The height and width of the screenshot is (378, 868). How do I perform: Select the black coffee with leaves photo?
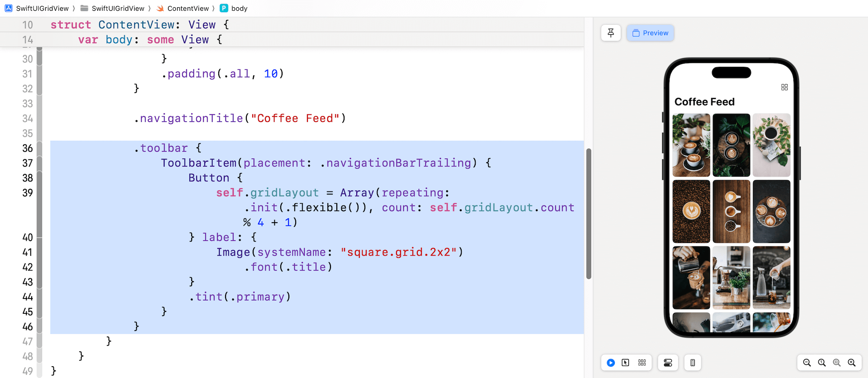click(772, 145)
